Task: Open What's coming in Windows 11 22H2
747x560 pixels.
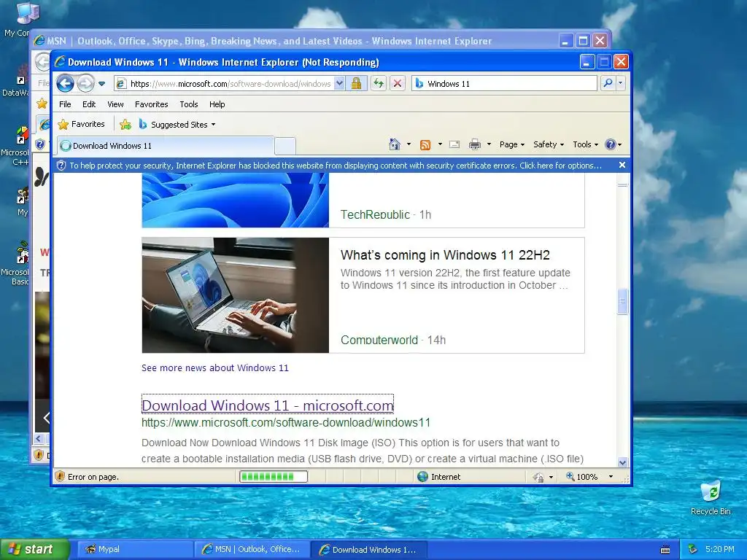Action: coord(445,255)
